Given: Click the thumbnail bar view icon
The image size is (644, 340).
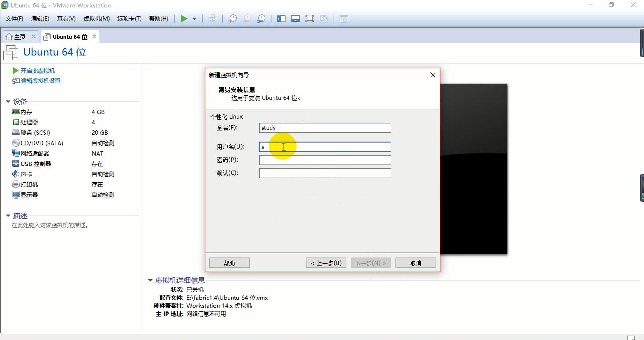Looking at the screenshot, I should (x=296, y=19).
